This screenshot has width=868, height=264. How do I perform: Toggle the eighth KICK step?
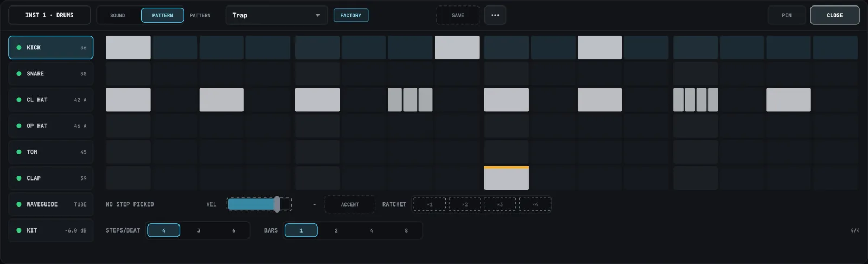click(x=457, y=48)
